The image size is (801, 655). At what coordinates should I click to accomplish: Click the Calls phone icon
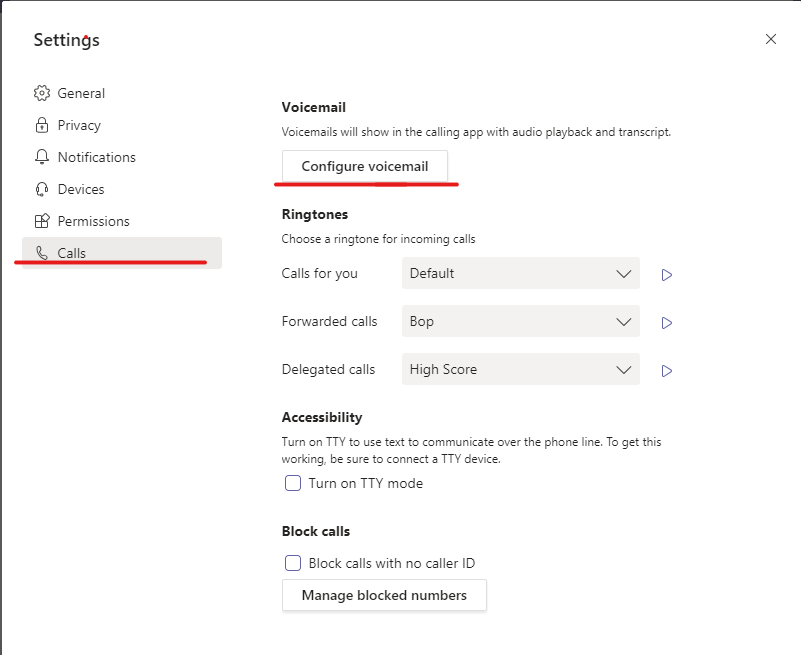[x=42, y=253]
